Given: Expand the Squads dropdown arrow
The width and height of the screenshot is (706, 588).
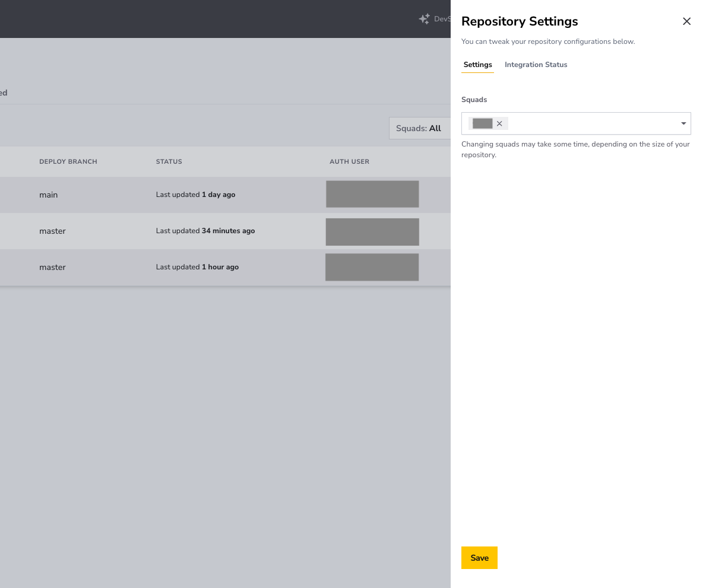Looking at the screenshot, I should tap(683, 124).
